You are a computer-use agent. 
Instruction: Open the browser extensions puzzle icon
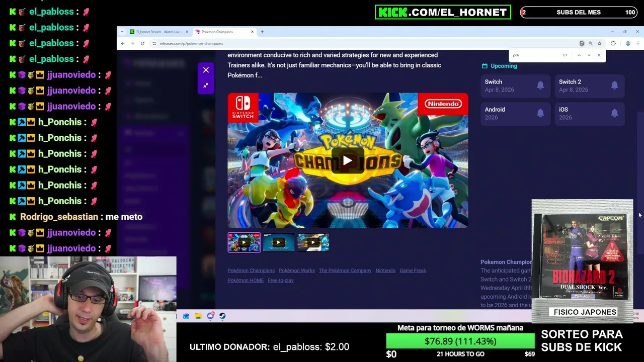(613, 43)
